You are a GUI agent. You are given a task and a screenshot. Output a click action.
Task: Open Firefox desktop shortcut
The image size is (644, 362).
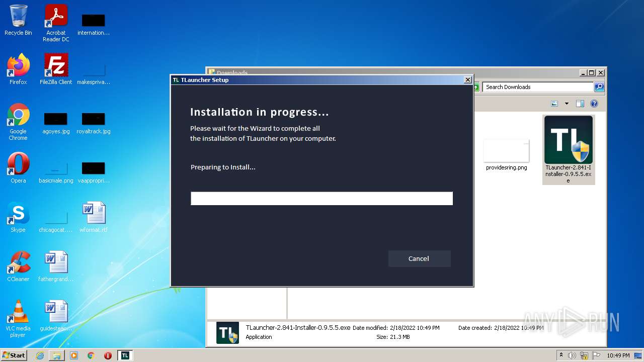(x=18, y=69)
